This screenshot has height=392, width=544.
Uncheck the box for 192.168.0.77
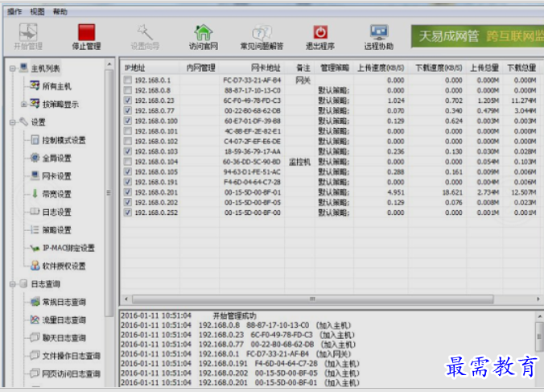click(128, 110)
